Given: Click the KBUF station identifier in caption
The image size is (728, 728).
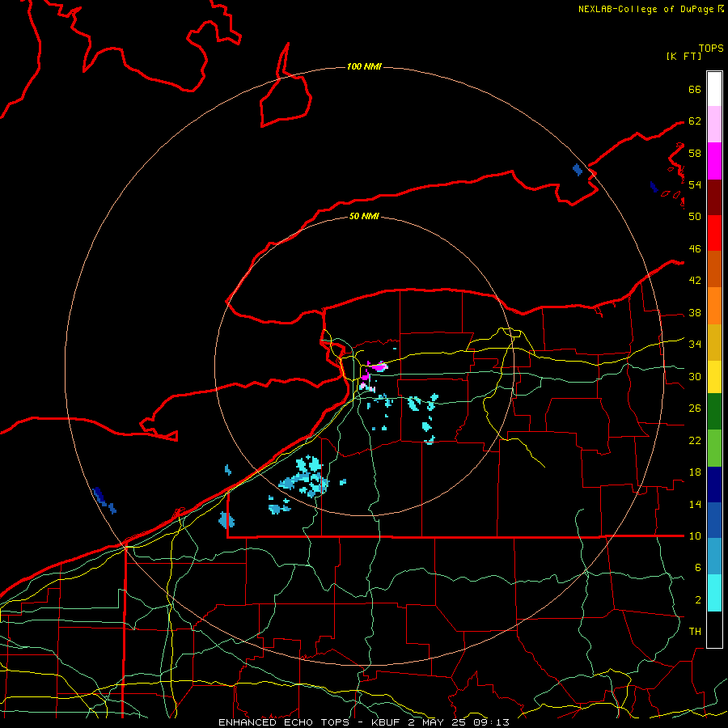Looking at the screenshot, I should click(387, 722).
